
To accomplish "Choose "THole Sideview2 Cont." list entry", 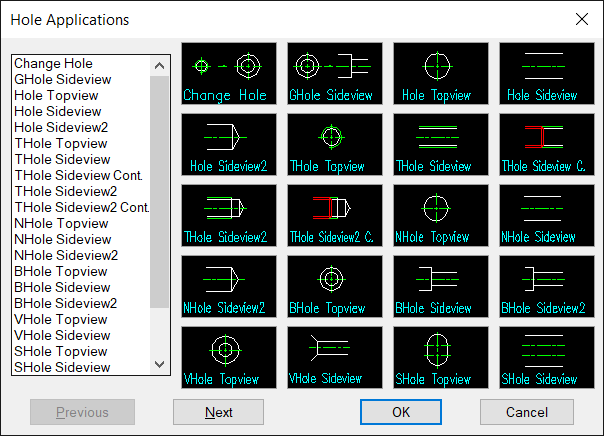I will (82, 207).
